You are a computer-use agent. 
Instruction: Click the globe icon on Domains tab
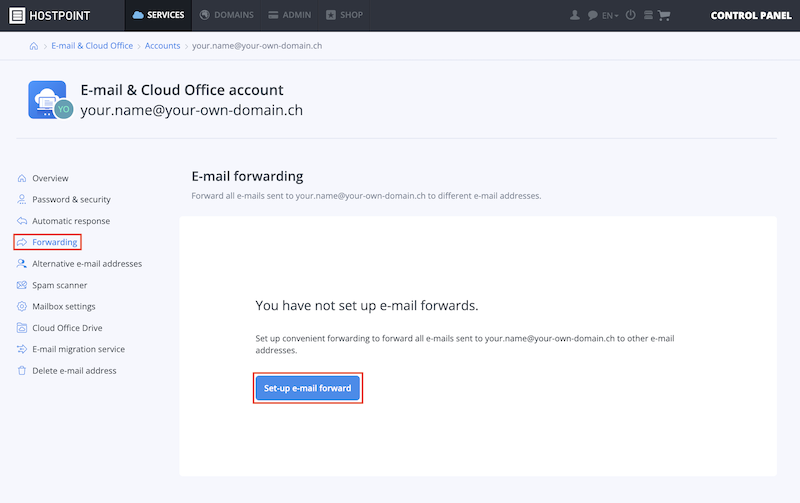(x=205, y=15)
